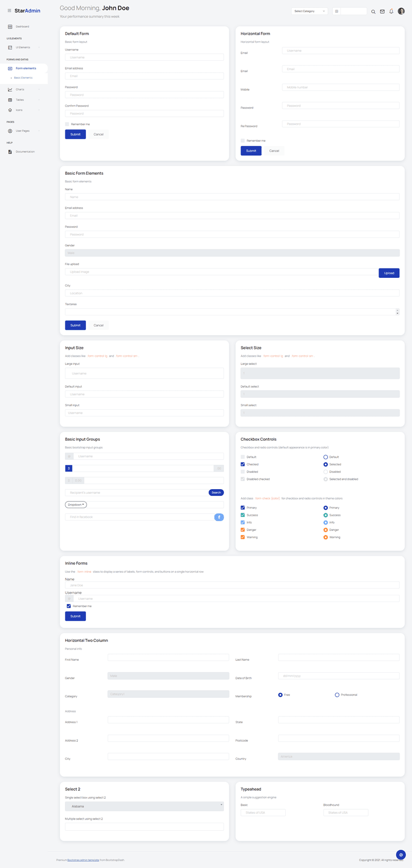Viewport: 412px width, 868px height.
Task: Select the Professional membership radio
Action: tap(337, 695)
